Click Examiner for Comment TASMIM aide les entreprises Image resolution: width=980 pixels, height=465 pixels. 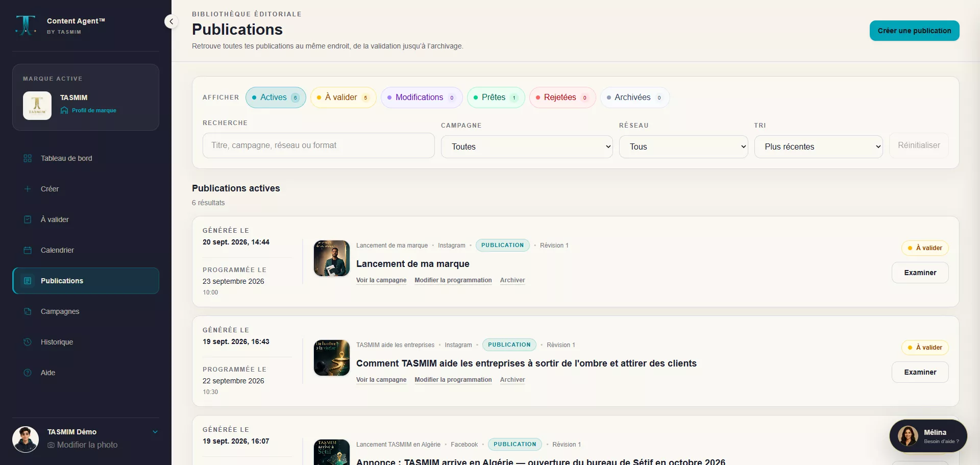920,372
